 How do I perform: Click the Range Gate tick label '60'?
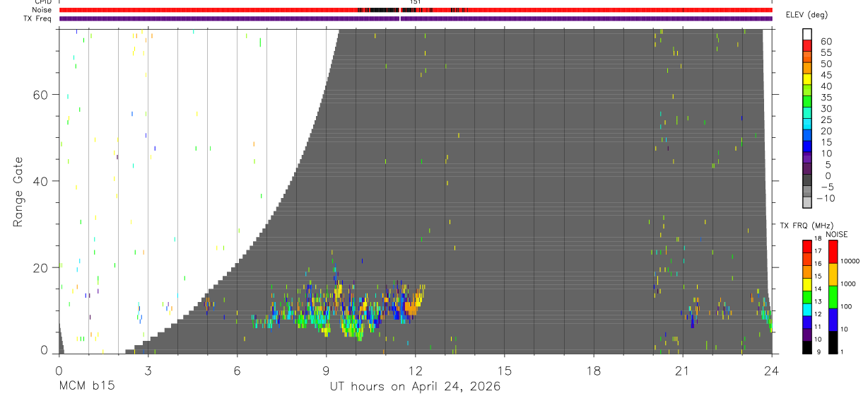point(40,95)
